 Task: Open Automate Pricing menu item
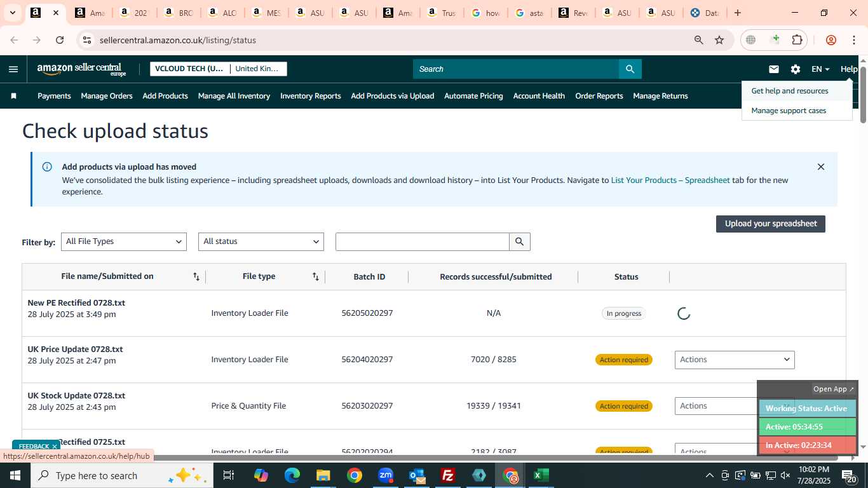click(473, 96)
